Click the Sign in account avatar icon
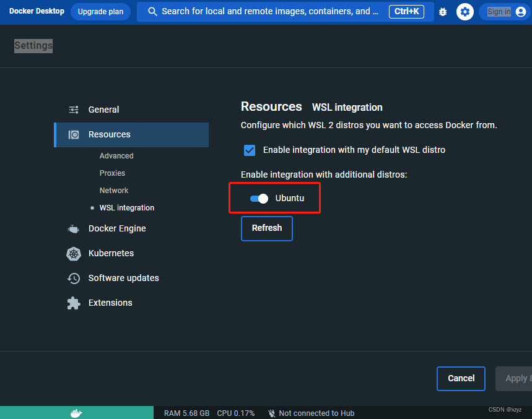The image size is (532, 419). 521,11
